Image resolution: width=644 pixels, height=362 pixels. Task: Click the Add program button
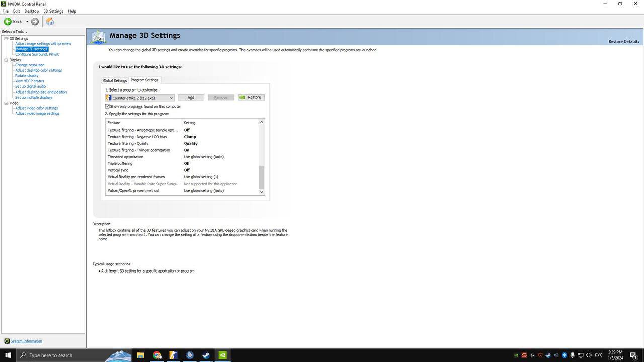pos(191,97)
